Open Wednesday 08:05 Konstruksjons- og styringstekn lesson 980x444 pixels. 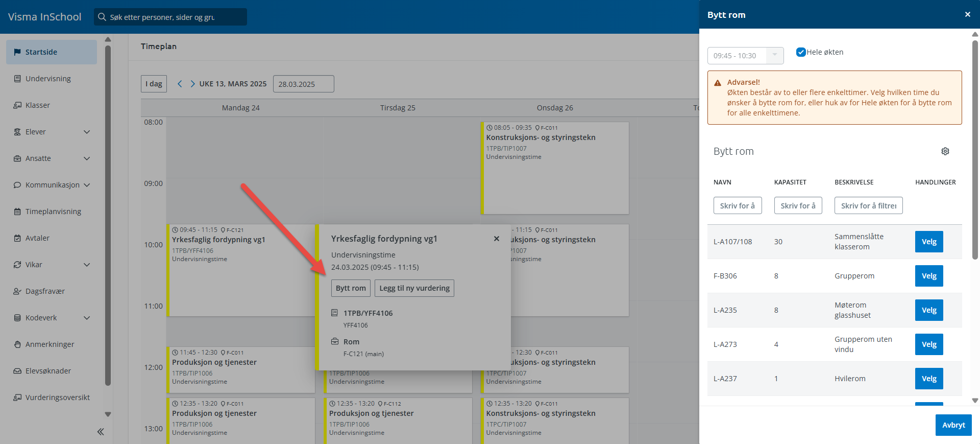pos(555,168)
